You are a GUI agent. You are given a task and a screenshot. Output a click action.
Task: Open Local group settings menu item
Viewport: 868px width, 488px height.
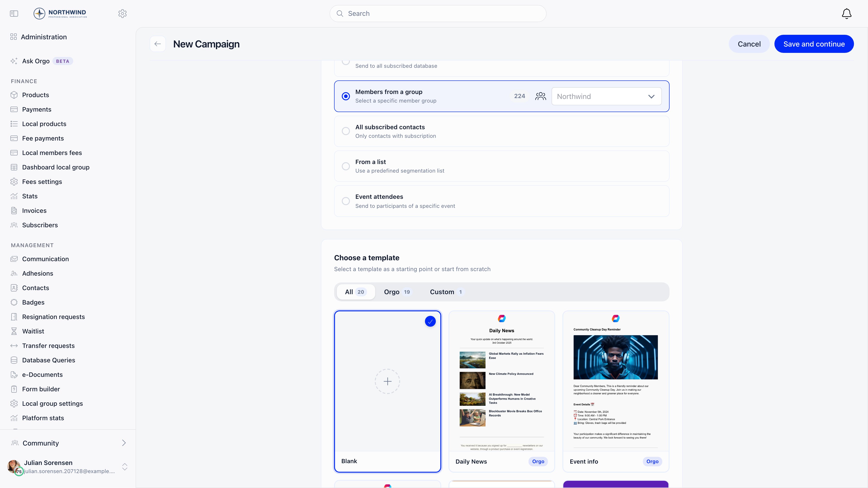click(x=53, y=404)
